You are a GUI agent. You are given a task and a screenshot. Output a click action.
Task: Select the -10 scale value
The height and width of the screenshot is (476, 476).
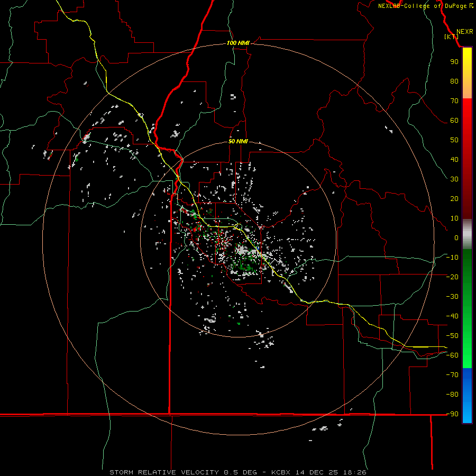452,258
